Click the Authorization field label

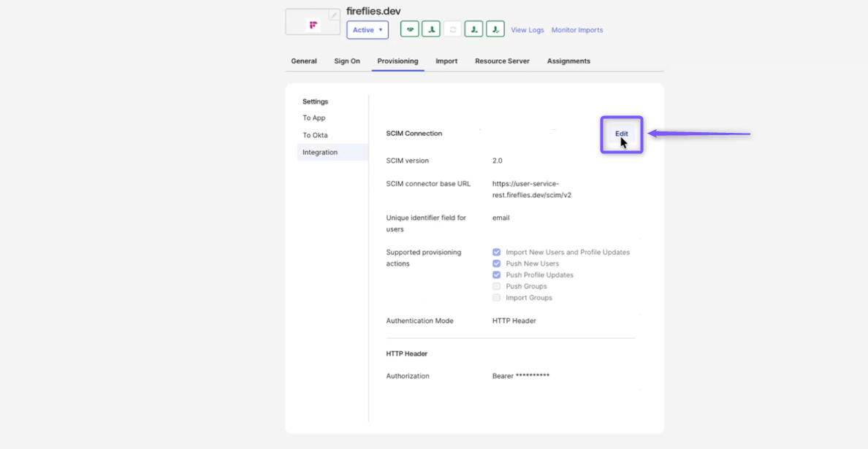408,376
